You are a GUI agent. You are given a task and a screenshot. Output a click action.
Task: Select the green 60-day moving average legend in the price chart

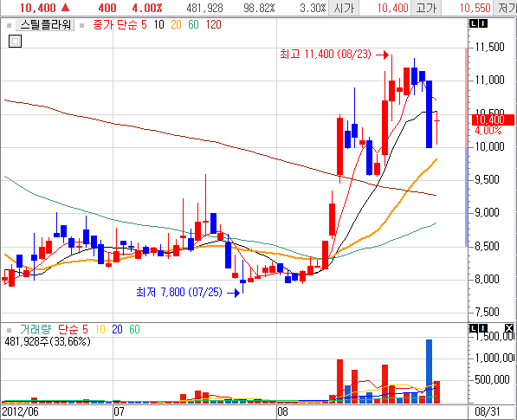tap(193, 25)
